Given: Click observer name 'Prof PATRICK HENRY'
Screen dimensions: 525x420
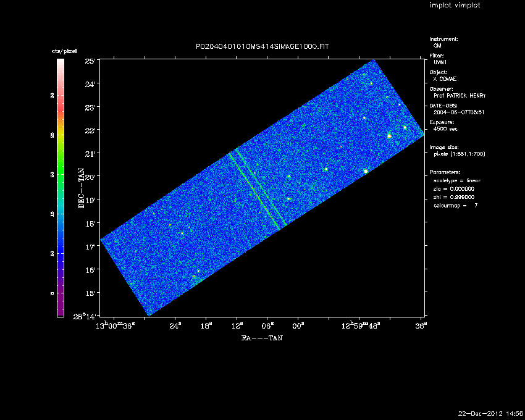Looking at the screenshot, I should (x=460, y=96).
